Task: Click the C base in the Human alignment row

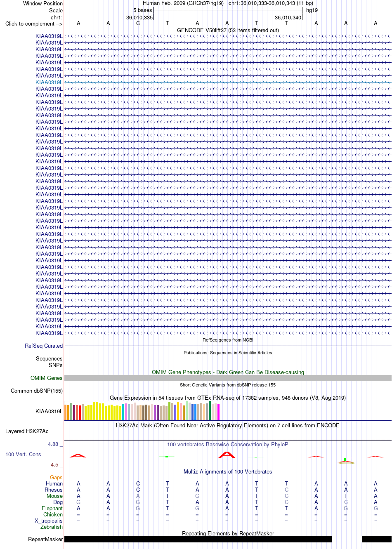Action: click(x=138, y=483)
